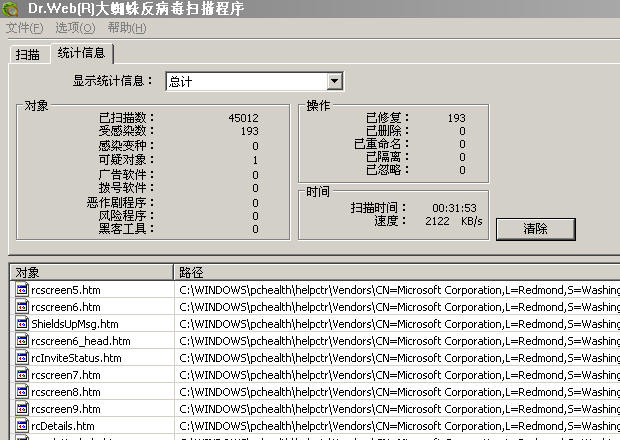Click the 速度 value 2122

click(x=437, y=221)
